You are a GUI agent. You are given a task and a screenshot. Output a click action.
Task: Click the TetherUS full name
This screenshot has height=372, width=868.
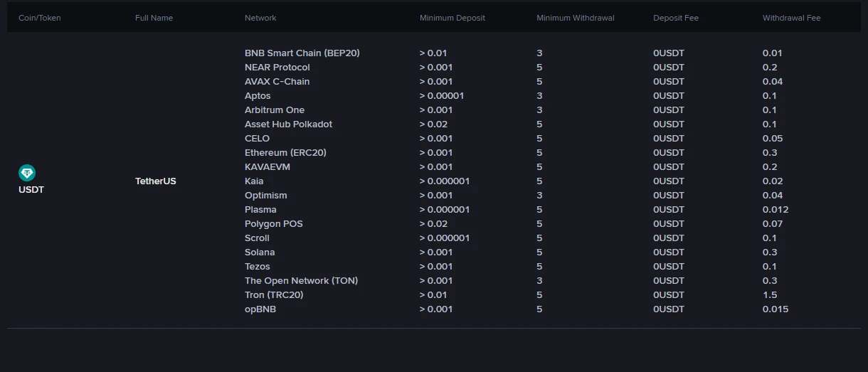click(156, 181)
